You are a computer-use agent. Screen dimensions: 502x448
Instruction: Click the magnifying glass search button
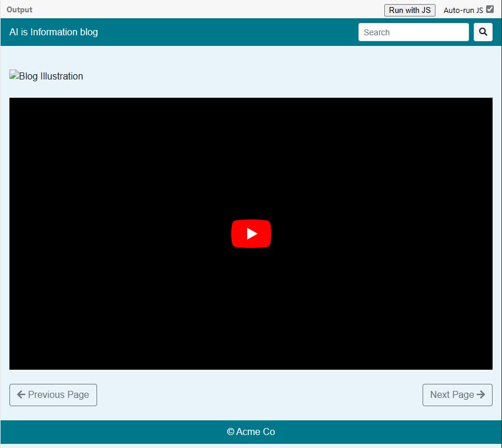(x=483, y=32)
